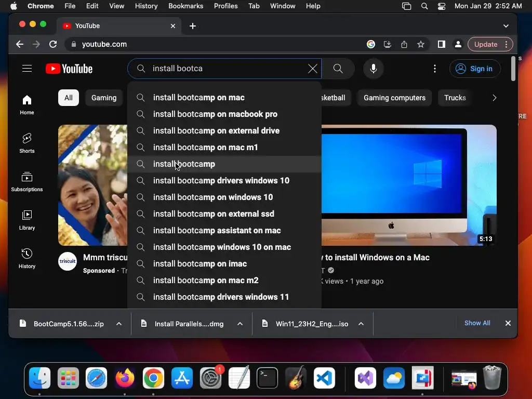Open the Window menu
Screen dimensions: 532x399
point(283,6)
